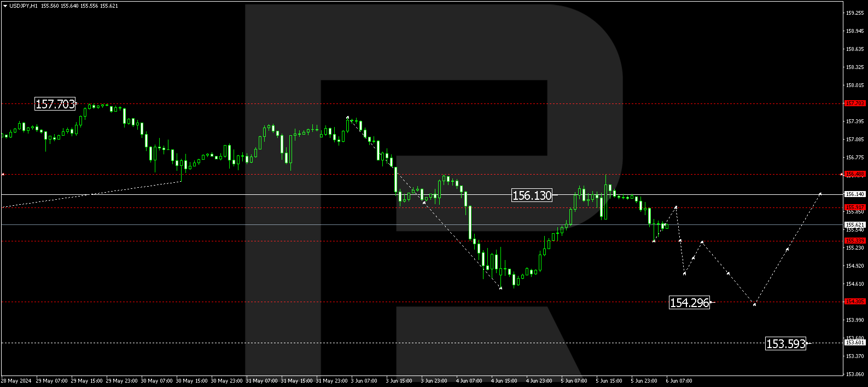Image resolution: width=868 pixels, height=387 pixels.
Task: Select the red 155.339 price tag on axis
Action: pyautogui.click(x=855, y=241)
